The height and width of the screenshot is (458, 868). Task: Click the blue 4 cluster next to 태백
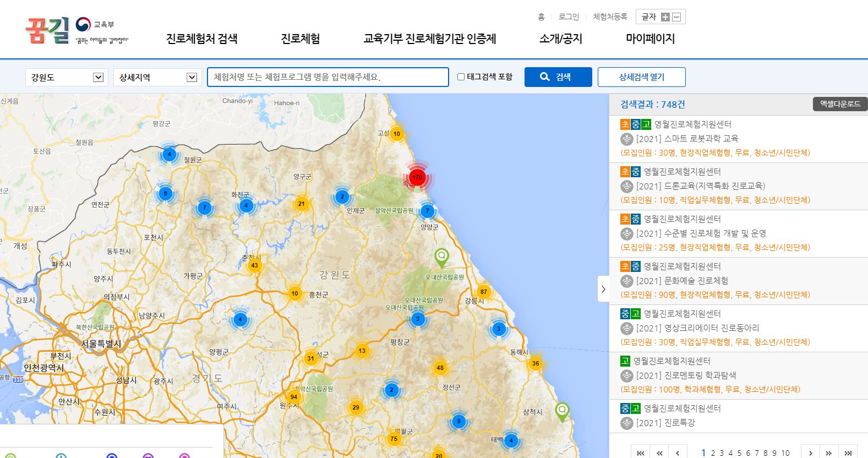pos(511,440)
